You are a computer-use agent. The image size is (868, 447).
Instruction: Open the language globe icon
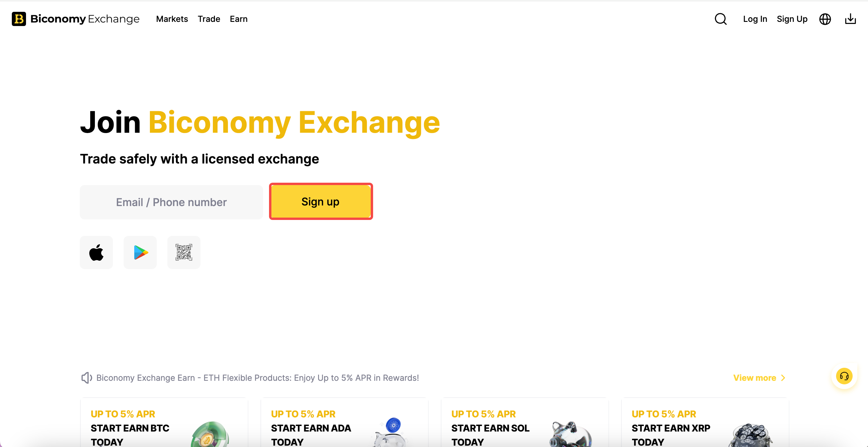pos(825,19)
